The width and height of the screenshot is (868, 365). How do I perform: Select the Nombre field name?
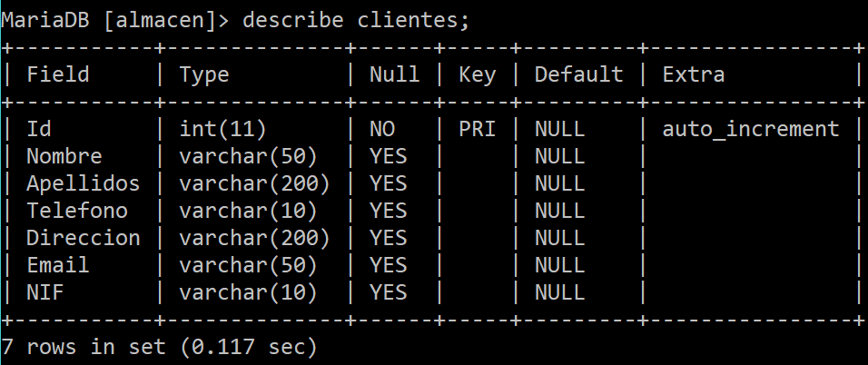click(x=64, y=156)
